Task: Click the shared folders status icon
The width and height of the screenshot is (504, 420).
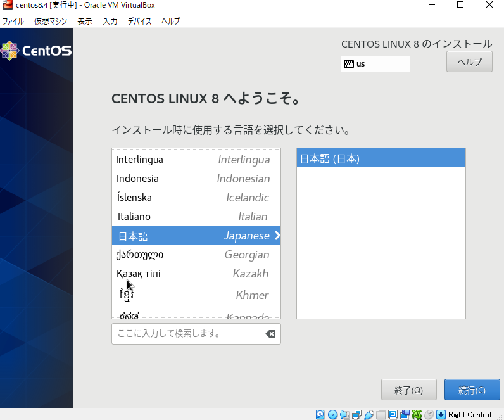Action: tap(381, 414)
